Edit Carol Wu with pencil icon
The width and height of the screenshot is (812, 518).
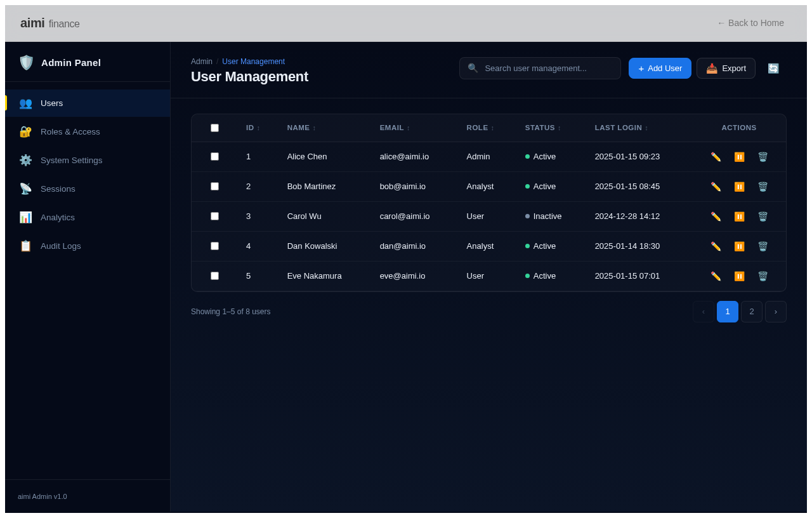coord(716,216)
